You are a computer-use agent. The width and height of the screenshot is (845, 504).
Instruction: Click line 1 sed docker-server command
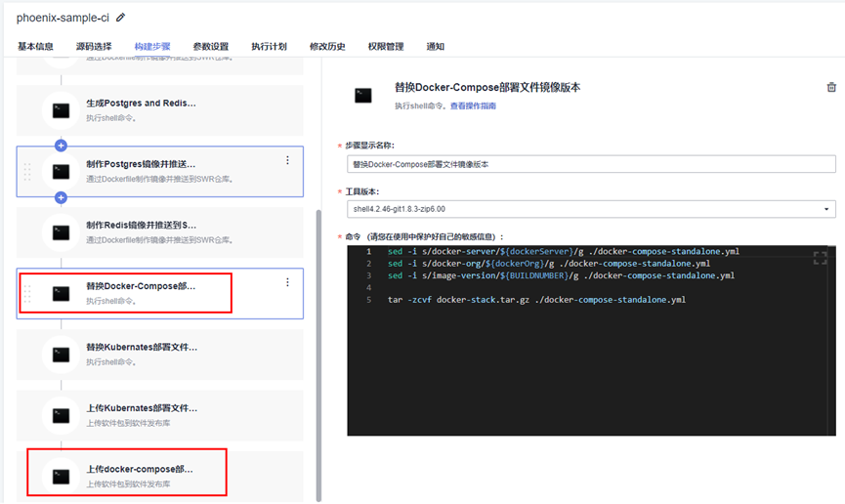pos(563,251)
